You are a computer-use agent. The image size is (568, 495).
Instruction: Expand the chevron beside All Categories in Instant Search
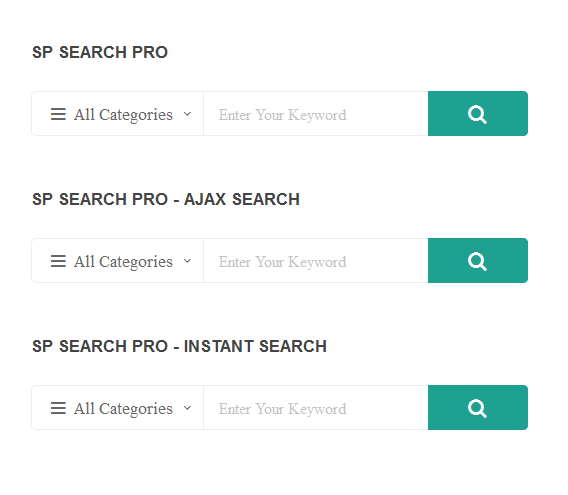[187, 408]
